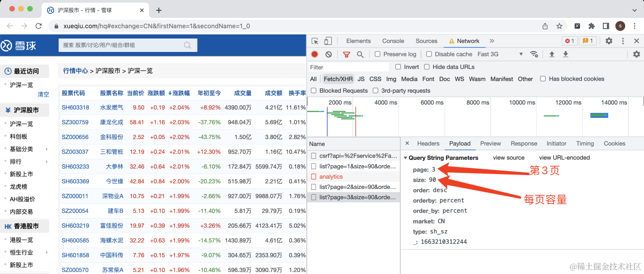Filter by Fetch/XHR request type
Screen dimensions: 644x274
pyautogui.click(x=338, y=79)
